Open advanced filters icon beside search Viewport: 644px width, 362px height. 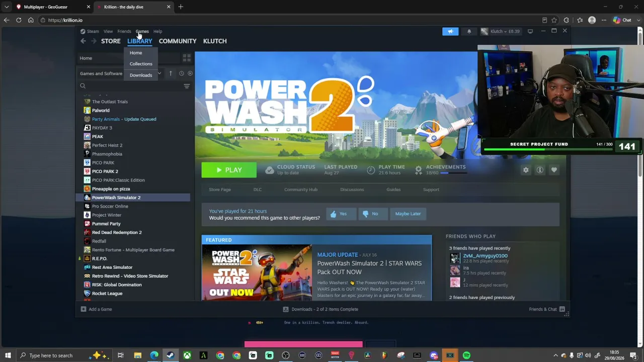187,86
